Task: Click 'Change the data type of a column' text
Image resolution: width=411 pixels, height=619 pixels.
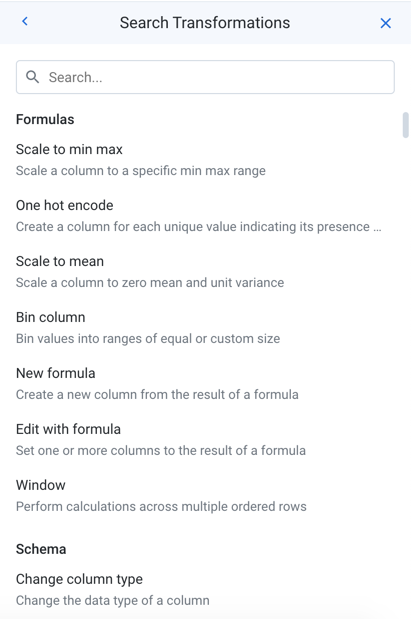Action: click(113, 600)
